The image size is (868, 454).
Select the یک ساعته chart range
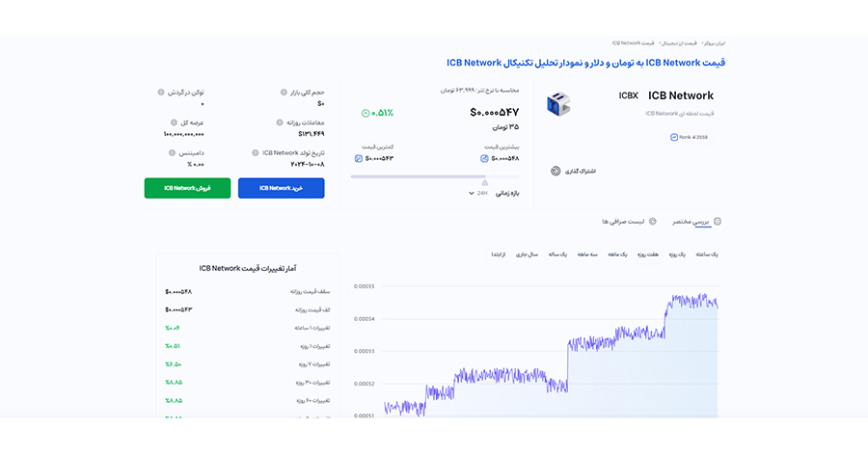point(707,254)
